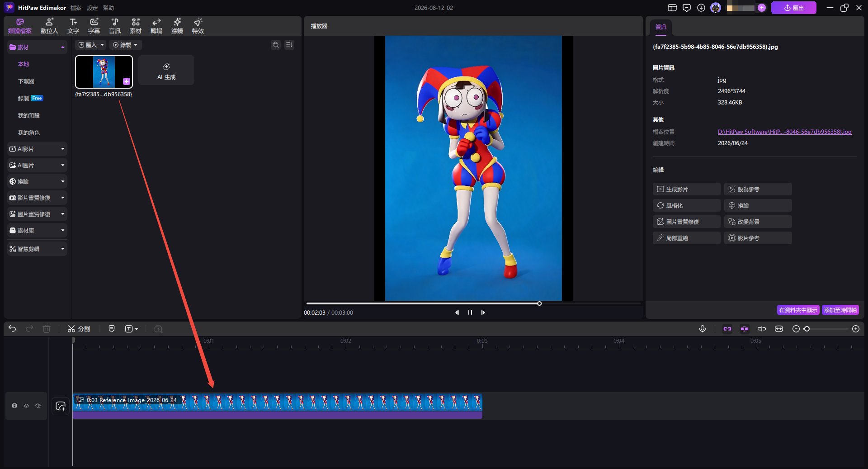
Task: Click the 在資料夾中顯示 button
Action: (x=798, y=310)
